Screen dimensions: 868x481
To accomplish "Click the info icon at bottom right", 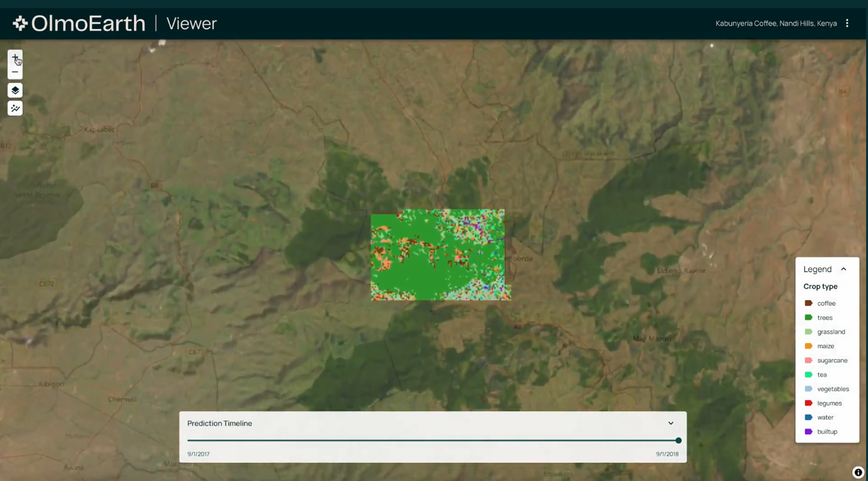I will (858, 472).
